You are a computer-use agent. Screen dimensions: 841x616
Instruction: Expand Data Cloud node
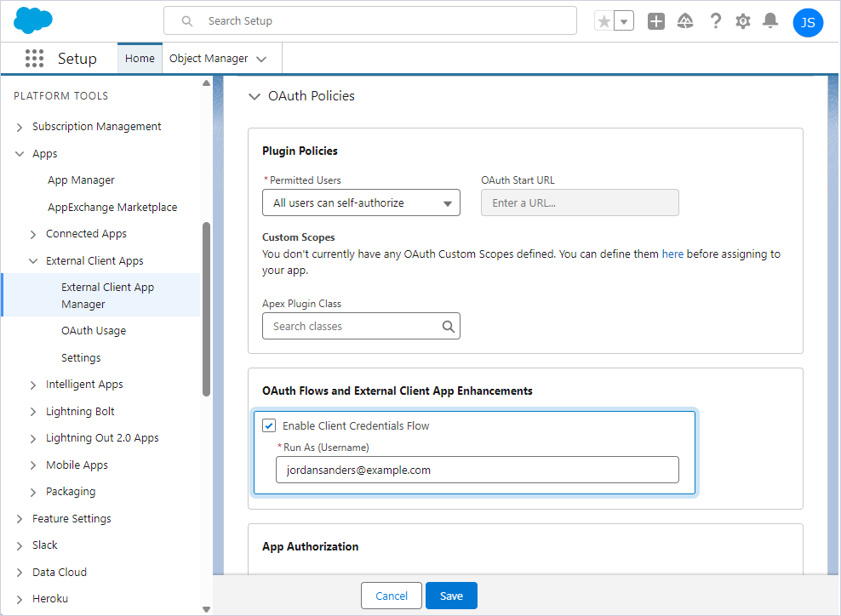(x=20, y=573)
